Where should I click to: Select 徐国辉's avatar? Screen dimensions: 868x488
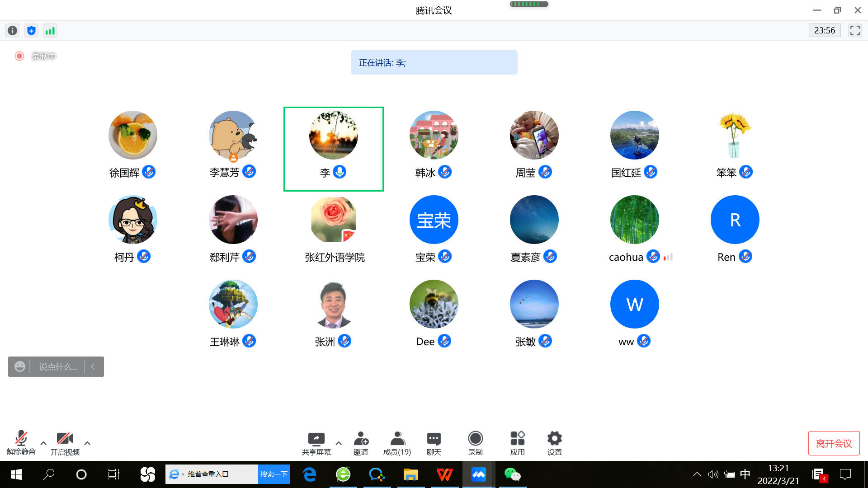[x=133, y=135]
